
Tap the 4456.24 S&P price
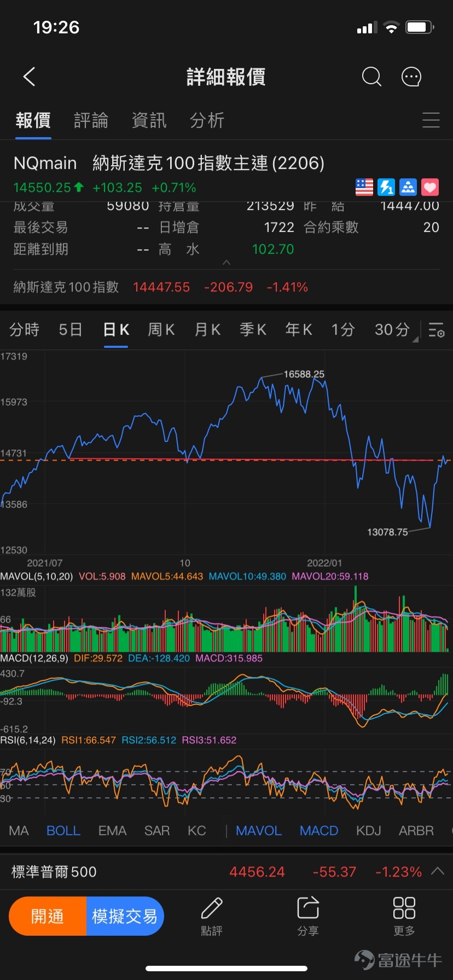[257, 872]
